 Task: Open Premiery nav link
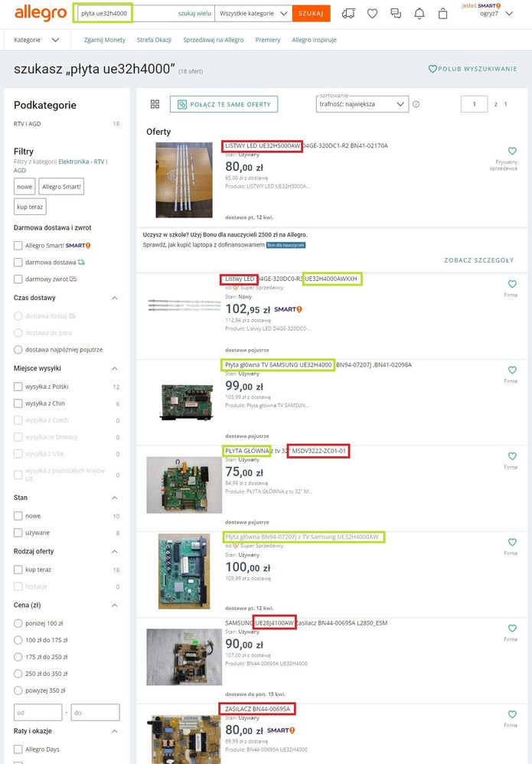tap(267, 40)
